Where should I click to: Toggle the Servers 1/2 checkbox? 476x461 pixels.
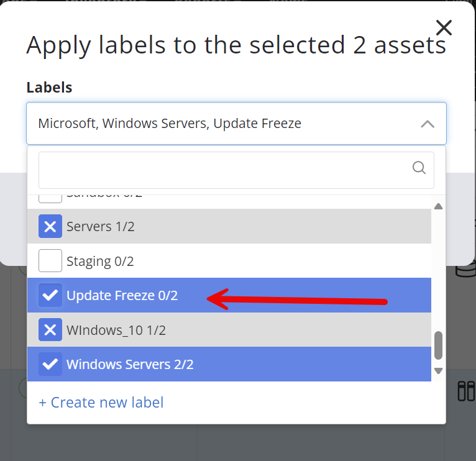click(50, 227)
